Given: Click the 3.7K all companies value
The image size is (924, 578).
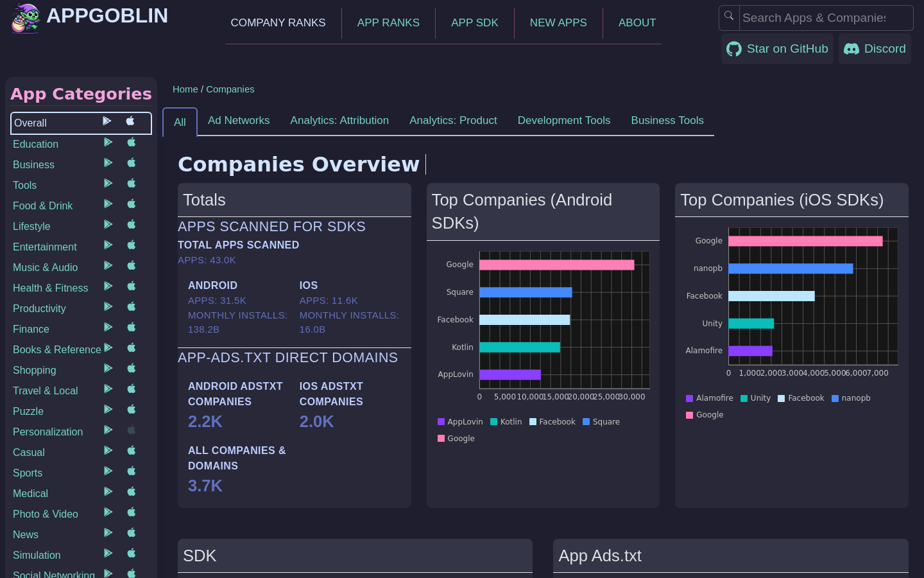Looking at the screenshot, I should 205,486.
